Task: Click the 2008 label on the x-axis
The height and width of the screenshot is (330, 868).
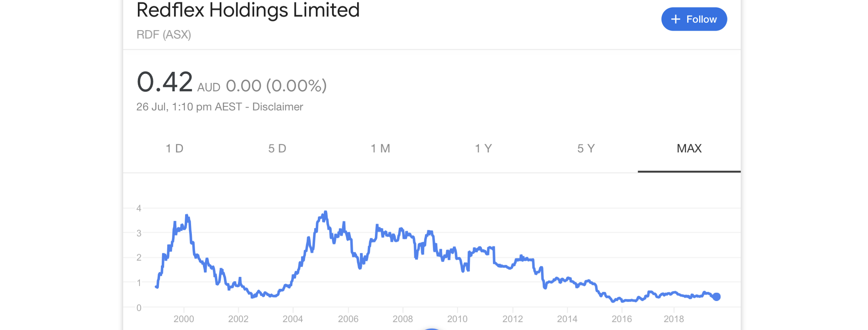Action: 403,319
